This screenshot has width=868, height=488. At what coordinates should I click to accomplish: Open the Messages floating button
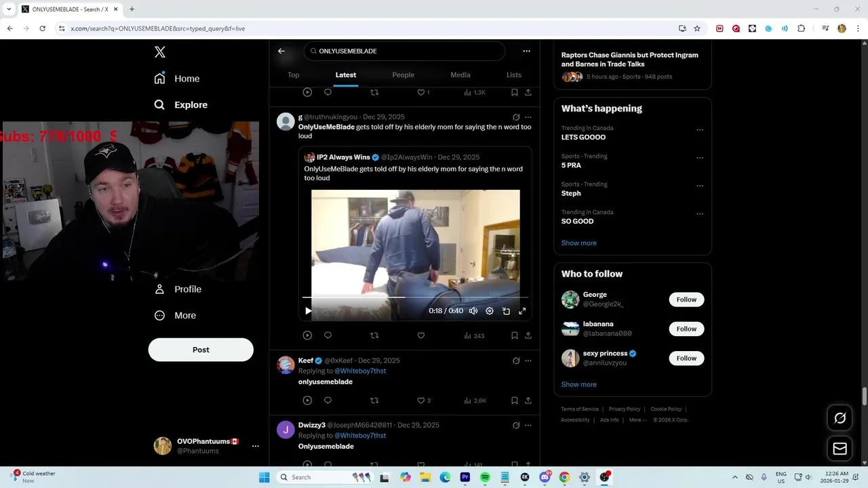pos(840,449)
